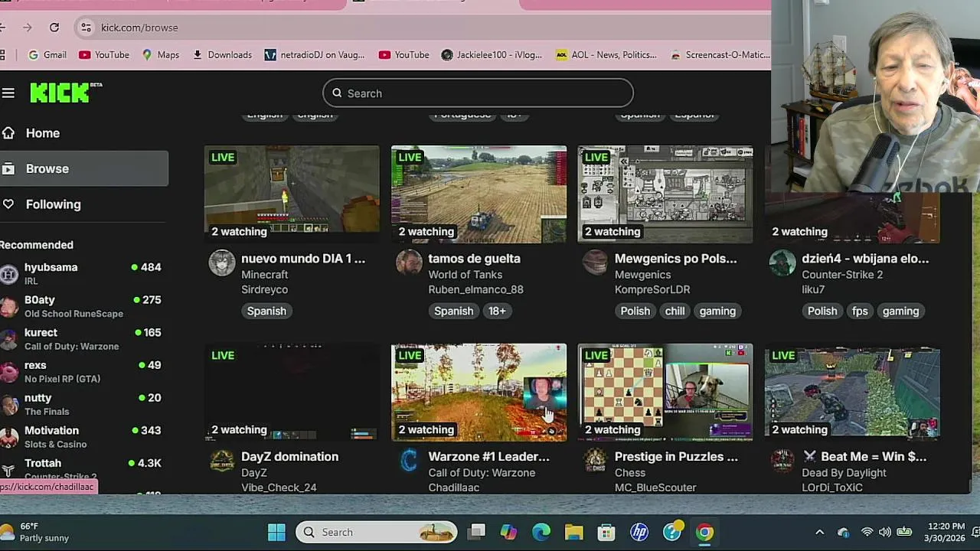Click the Kick search input field

(478, 93)
